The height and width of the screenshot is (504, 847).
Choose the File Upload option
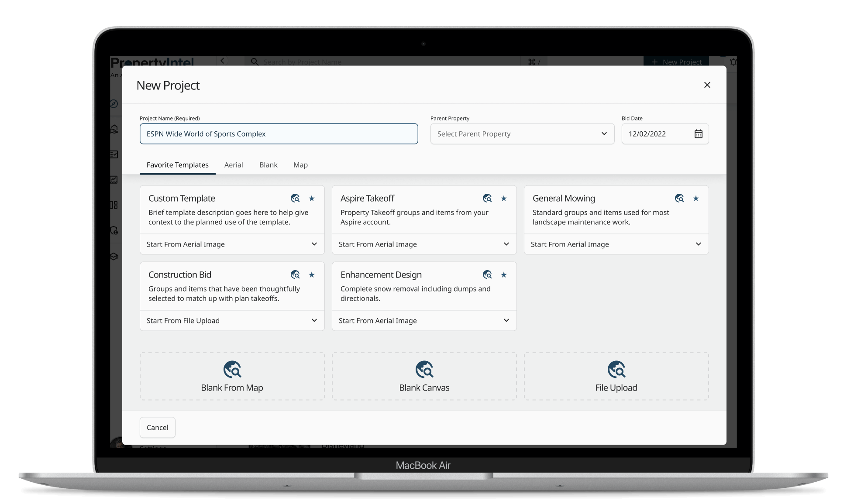click(x=616, y=377)
